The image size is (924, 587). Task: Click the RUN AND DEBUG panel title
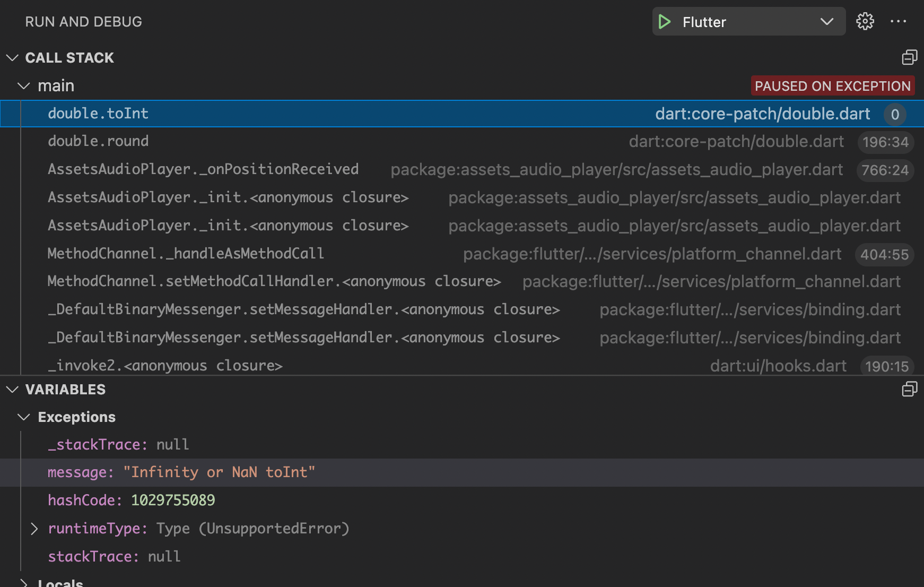pyautogui.click(x=83, y=21)
